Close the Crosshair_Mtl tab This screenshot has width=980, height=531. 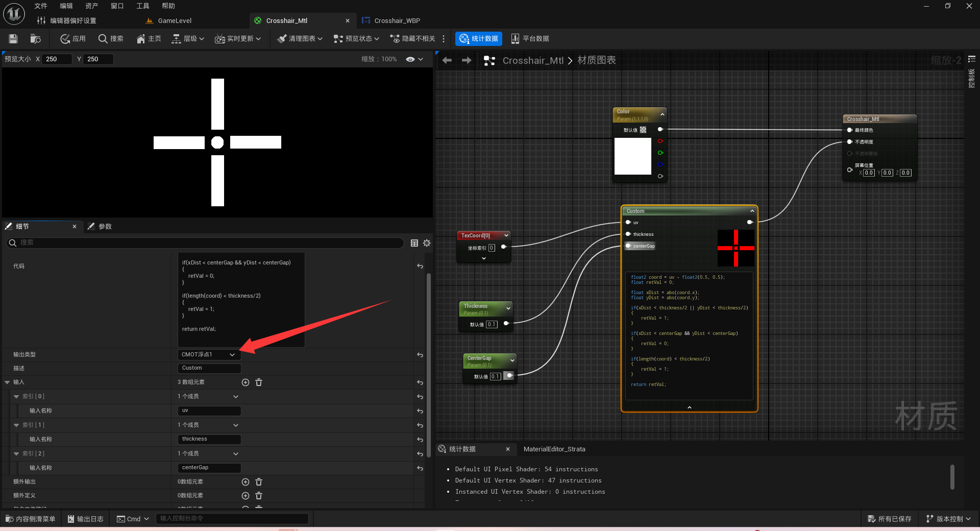(348, 21)
